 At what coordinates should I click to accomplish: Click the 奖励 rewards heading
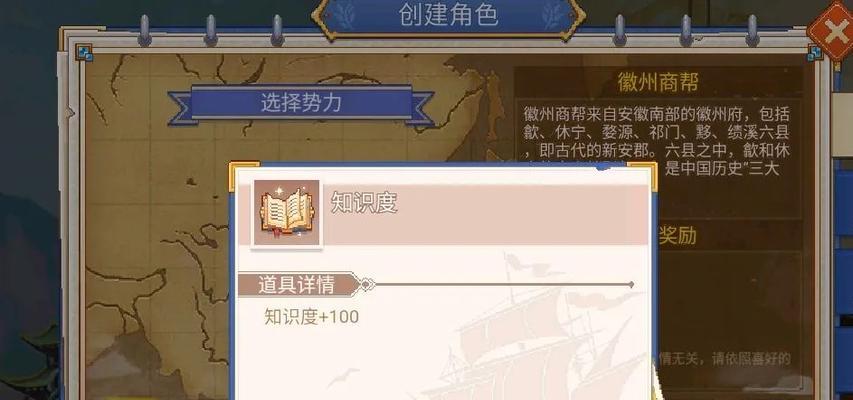pyautogui.click(x=678, y=236)
